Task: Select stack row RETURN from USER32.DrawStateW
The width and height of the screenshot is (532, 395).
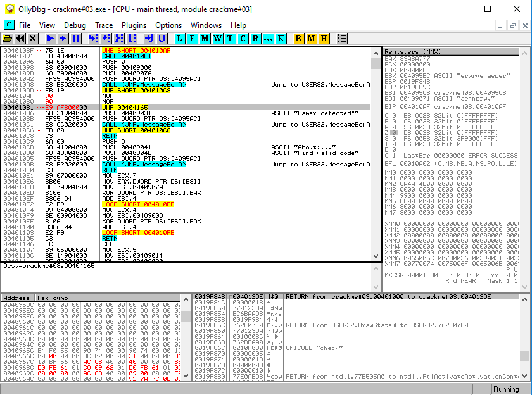Action: tap(377, 325)
